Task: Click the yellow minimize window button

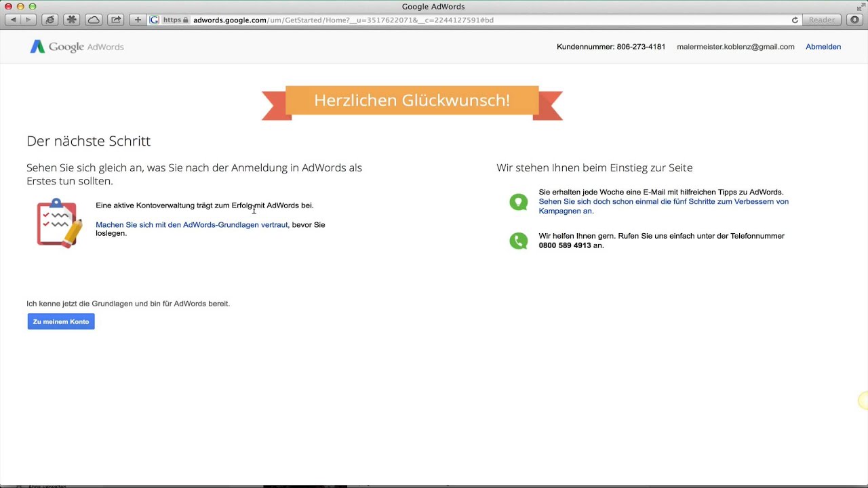Action: coord(20,6)
